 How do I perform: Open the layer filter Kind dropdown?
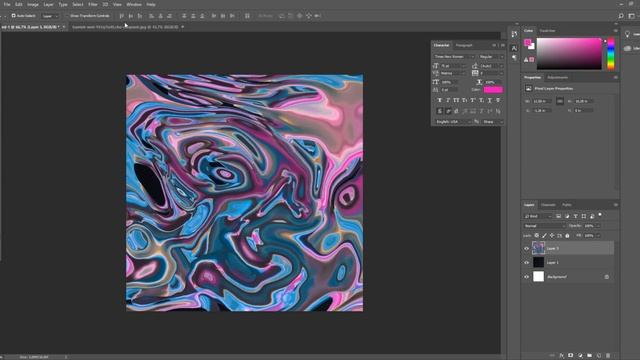point(538,216)
